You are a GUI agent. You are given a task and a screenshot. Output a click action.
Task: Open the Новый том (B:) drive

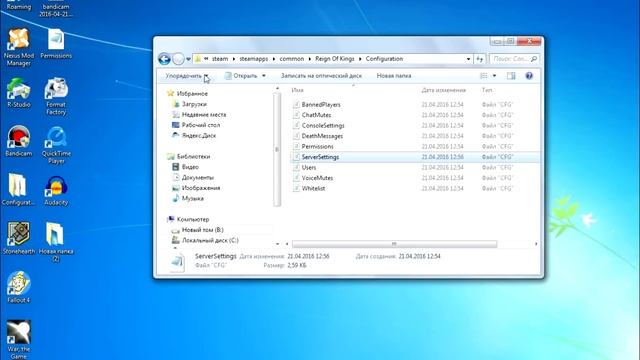click(198, 230)
